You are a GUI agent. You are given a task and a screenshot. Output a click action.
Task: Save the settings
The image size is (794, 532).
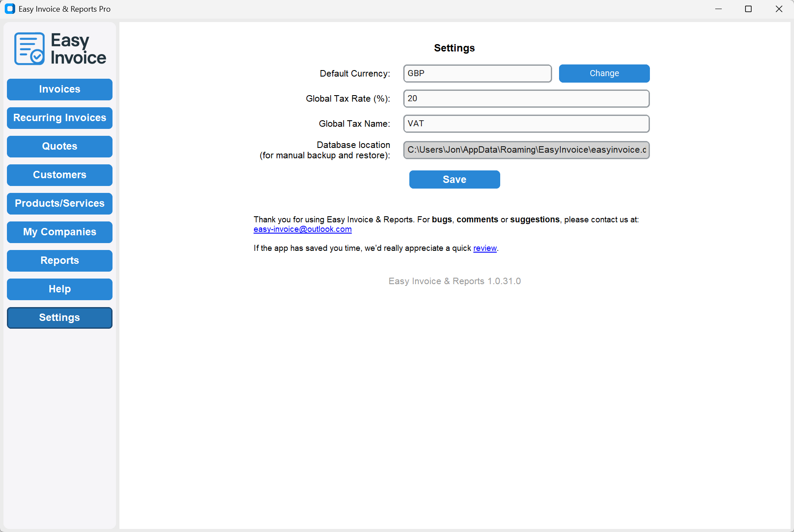pyautogui.click(x=454, y=179)
